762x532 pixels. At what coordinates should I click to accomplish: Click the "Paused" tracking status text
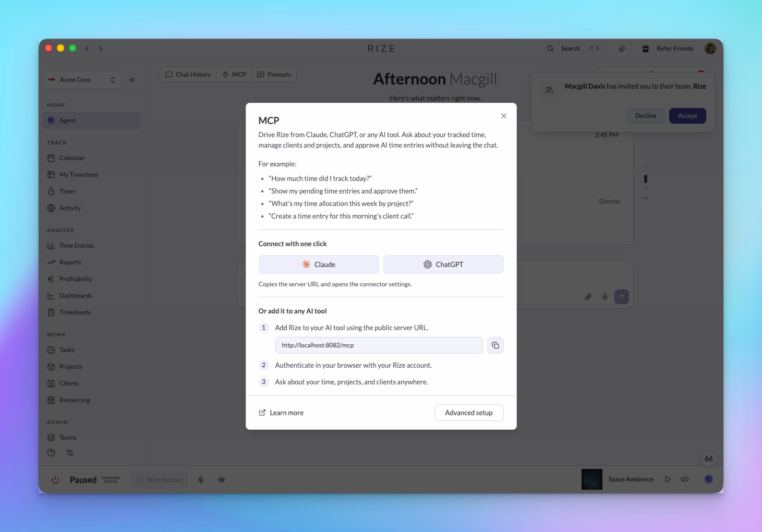point(83,480)
